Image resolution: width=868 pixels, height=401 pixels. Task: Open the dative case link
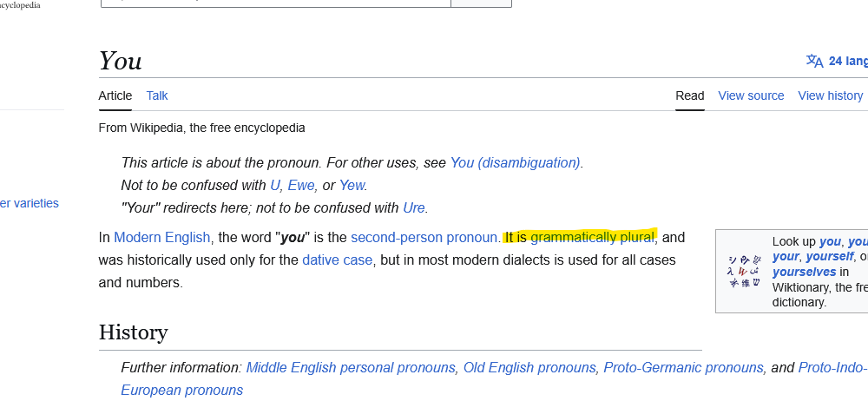click(337, 260)
